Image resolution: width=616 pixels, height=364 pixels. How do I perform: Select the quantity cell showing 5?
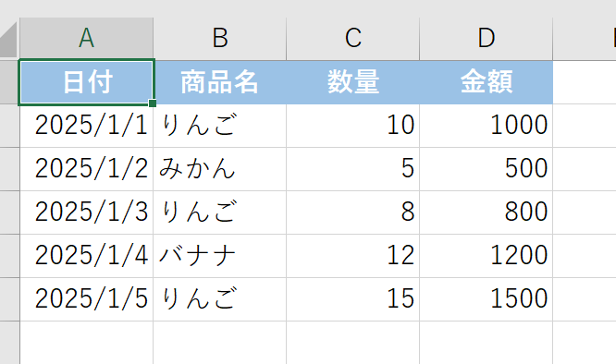(x=353, y=169)
